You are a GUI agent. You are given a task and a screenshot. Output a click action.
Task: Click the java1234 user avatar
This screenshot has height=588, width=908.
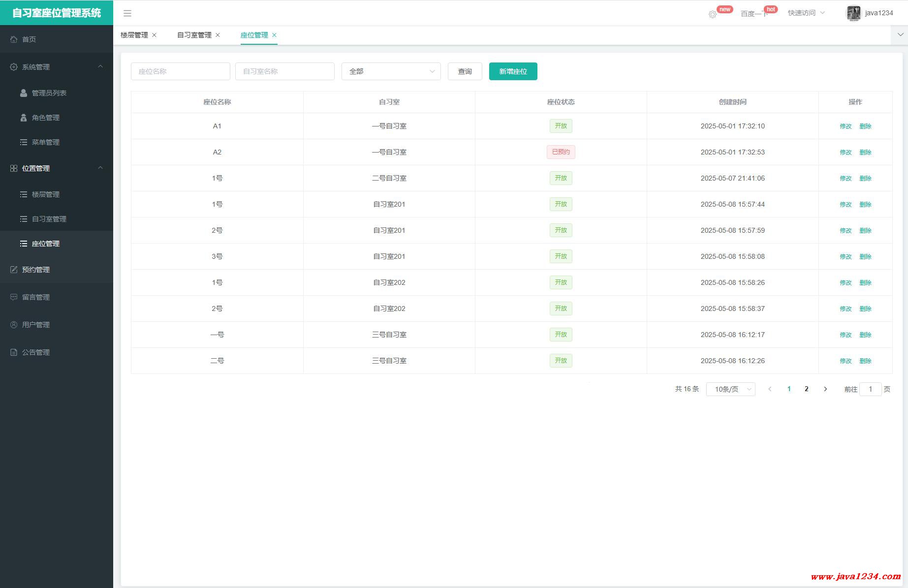pos(853,13)
